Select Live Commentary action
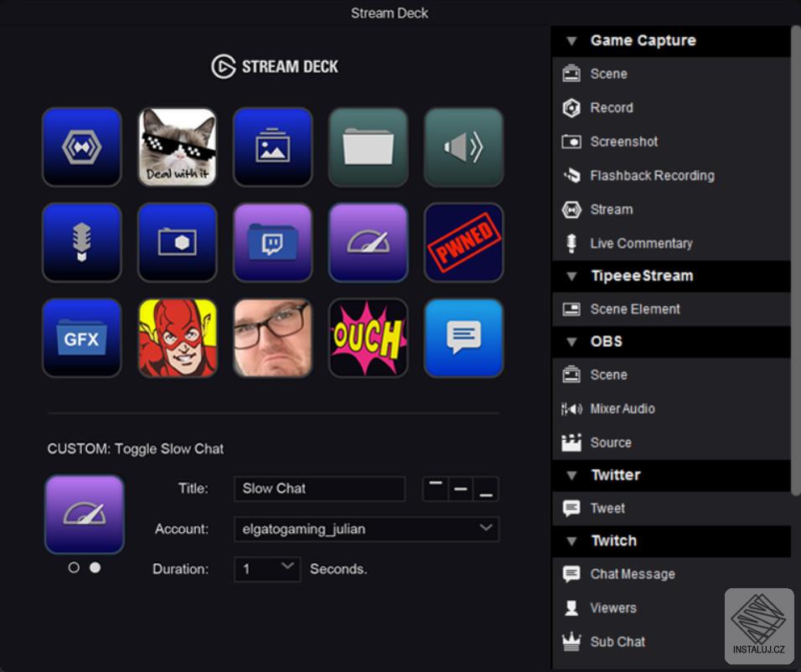The height and width of the screenshot is (672, 801). point(671,243)
